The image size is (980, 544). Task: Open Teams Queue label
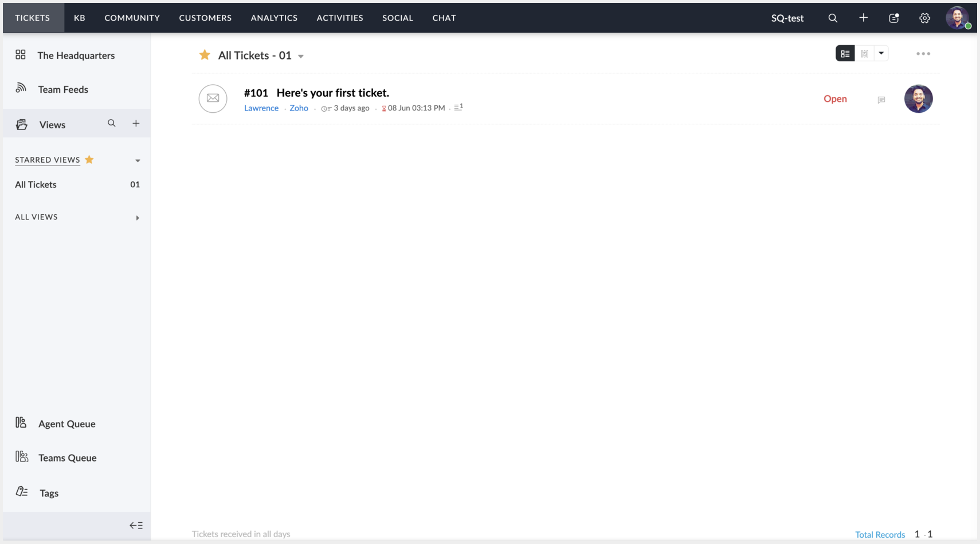tap(68, 458)
